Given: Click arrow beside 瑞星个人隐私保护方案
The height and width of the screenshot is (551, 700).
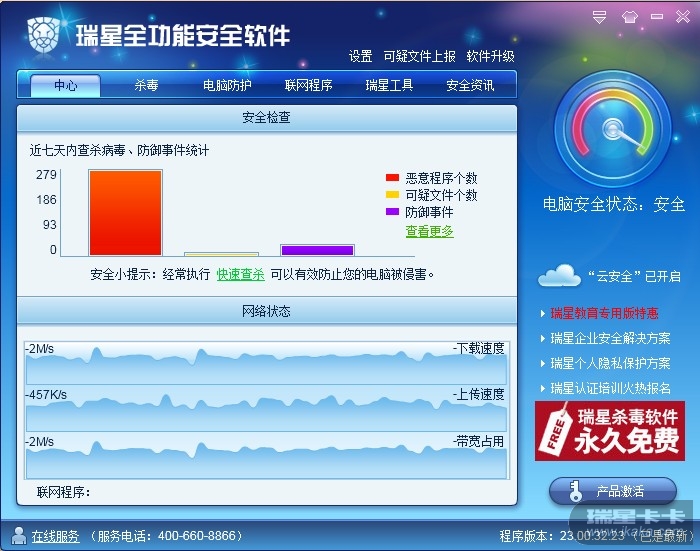Looking at the screenshot, I should [543, 363].
